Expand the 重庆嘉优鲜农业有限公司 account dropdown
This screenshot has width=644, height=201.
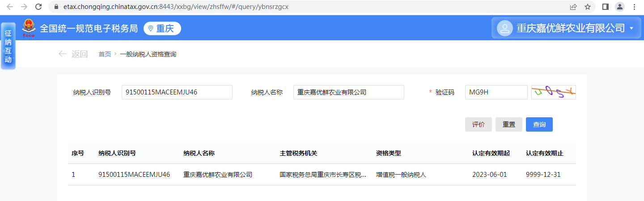click(631, 28)
